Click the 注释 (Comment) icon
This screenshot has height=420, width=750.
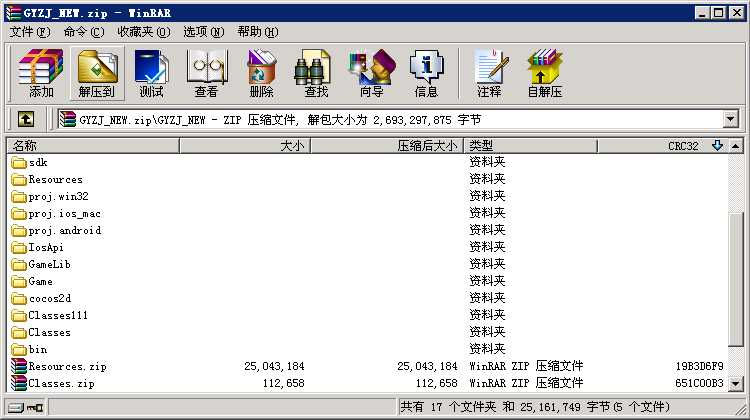[x=489, y=73]
